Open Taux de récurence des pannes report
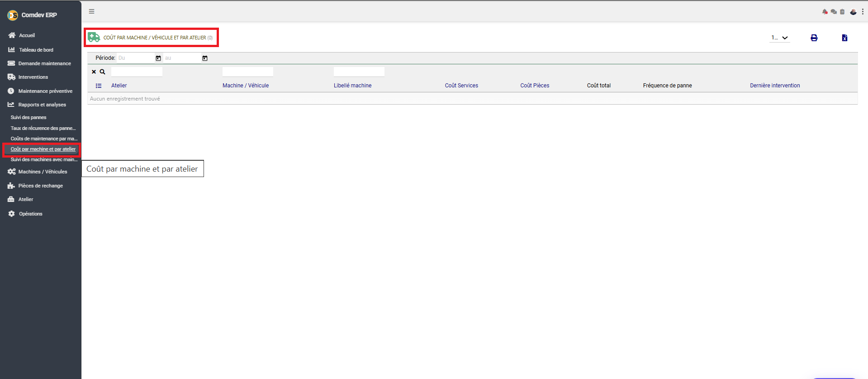868x379 pixels. click(43, 128)
